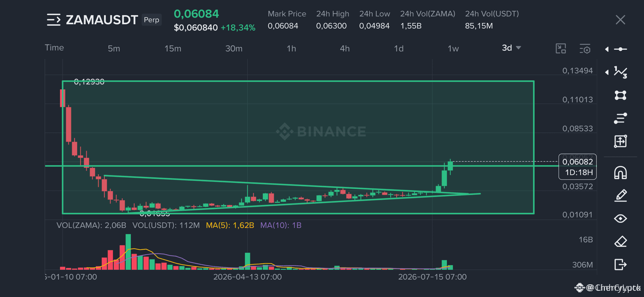Select the three-point wave drawing tool

click(x=621, y=72)
